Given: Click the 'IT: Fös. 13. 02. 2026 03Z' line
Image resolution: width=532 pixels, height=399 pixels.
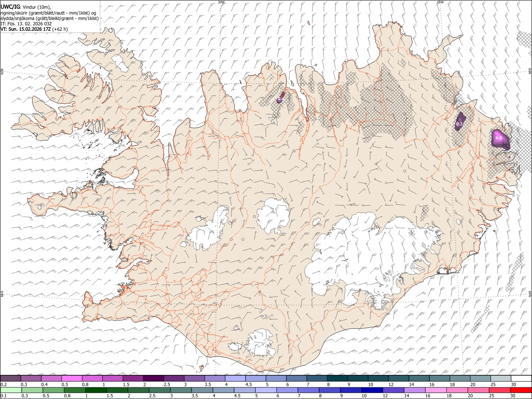Looking at the screenshot, I should (x=26, y=24).
